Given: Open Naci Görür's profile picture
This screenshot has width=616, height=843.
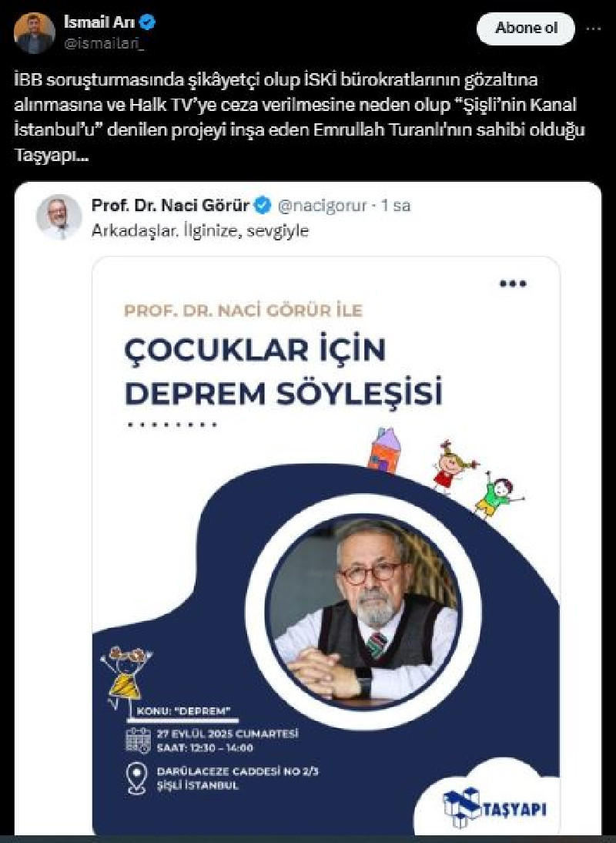Looking at the screenshot, I should [x=59, y=217].
